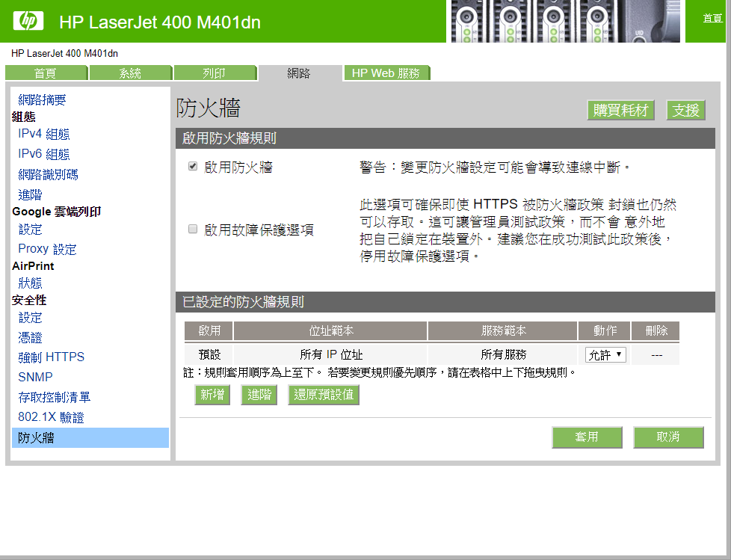Viewport: 731px width, 560px height.
Task: Enable the 啟用故障保護選項 checkbox
Action: coord(193,229)
